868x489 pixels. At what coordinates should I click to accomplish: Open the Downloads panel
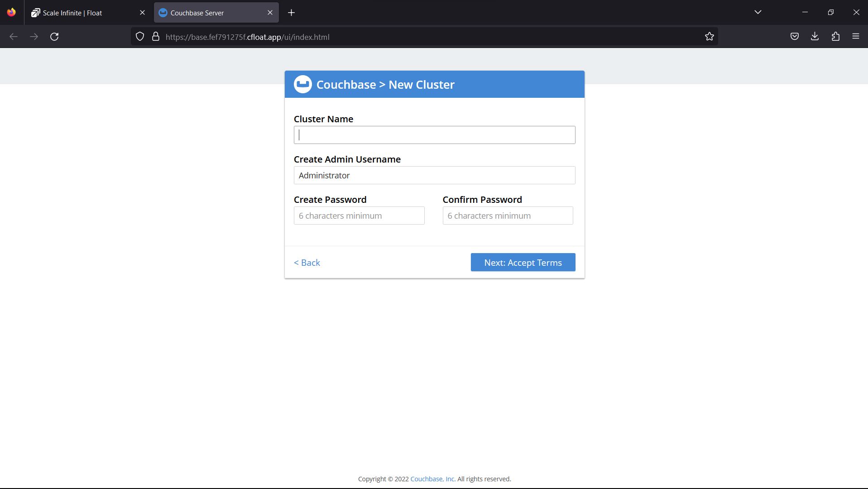pos(815,37)
